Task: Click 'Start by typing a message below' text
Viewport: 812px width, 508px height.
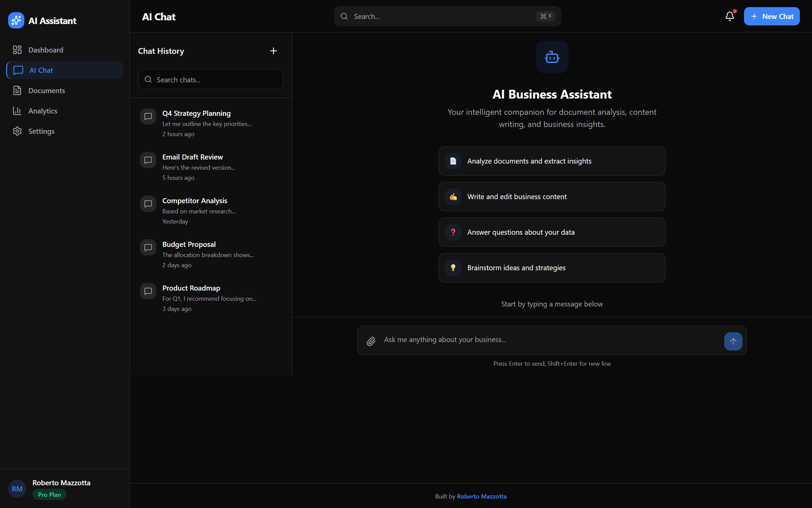Action: (x=552, y=304)
